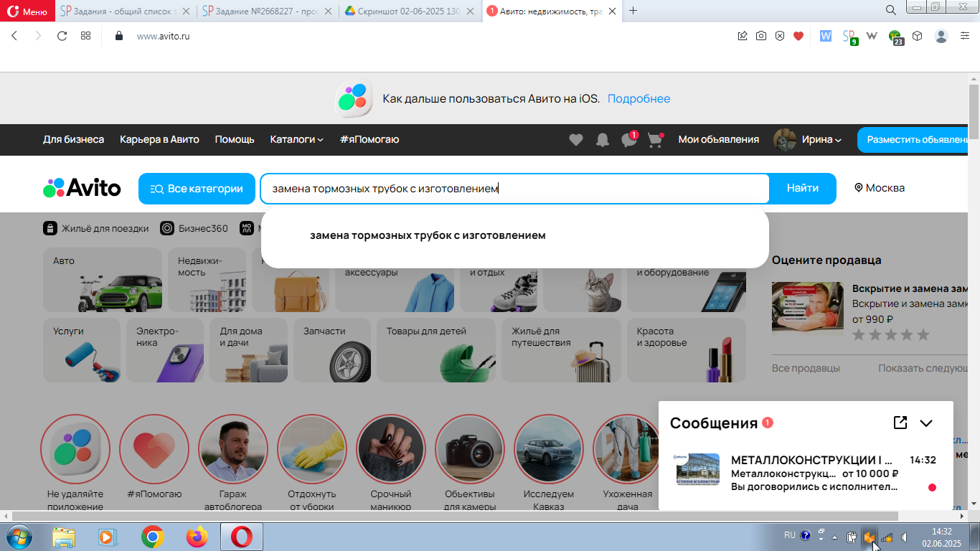Expand the Ирина account dropdown
This screenshot has height=551, width=980.
(821, 139)
